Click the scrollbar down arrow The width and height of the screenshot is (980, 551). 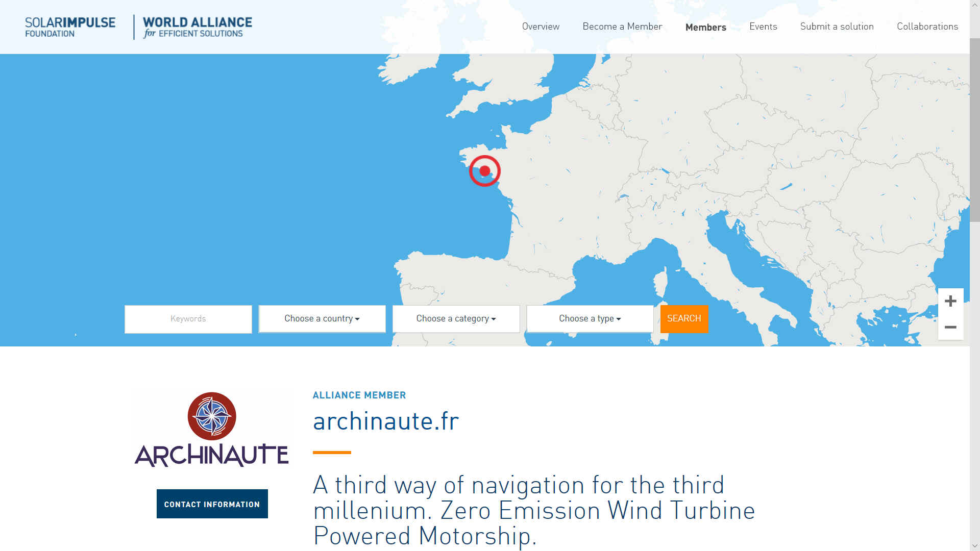(x=975, y=546)
